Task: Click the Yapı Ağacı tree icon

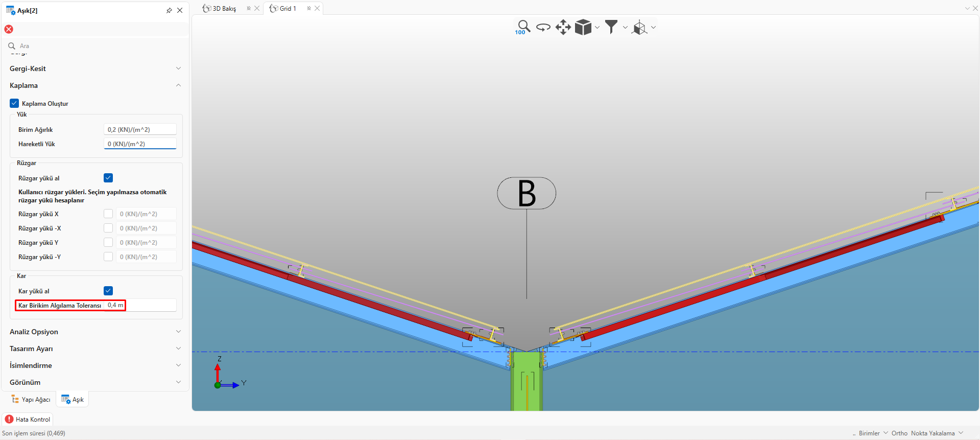Action: 15,400
